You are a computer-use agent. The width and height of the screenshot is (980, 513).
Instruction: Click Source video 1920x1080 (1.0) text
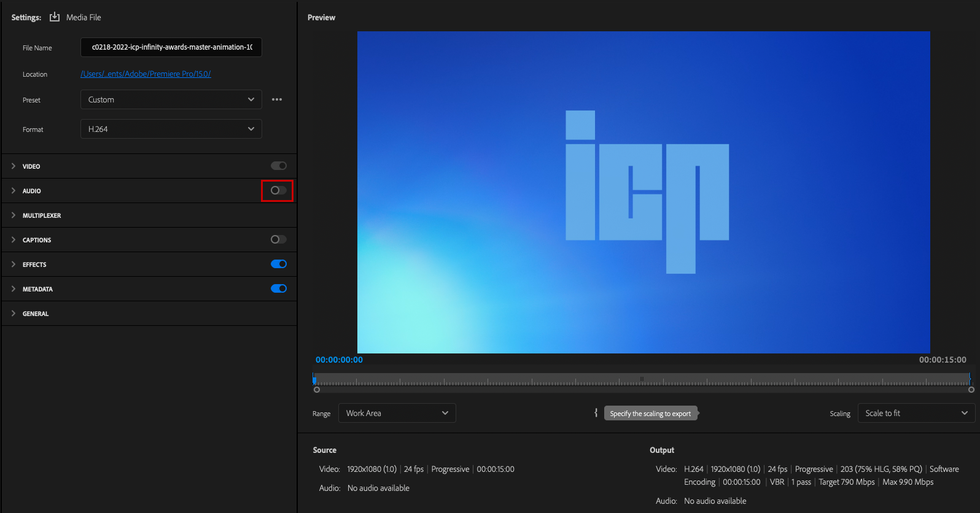[371, 469]
